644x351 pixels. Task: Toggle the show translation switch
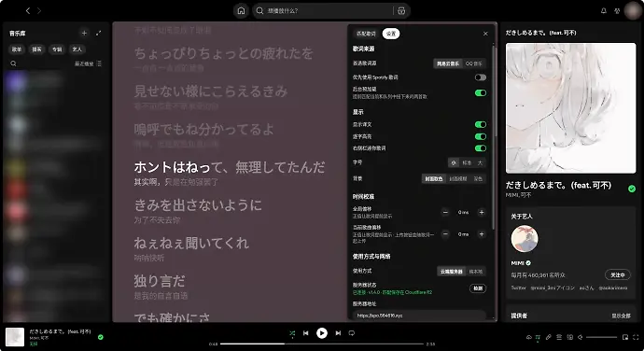(480, 124)
